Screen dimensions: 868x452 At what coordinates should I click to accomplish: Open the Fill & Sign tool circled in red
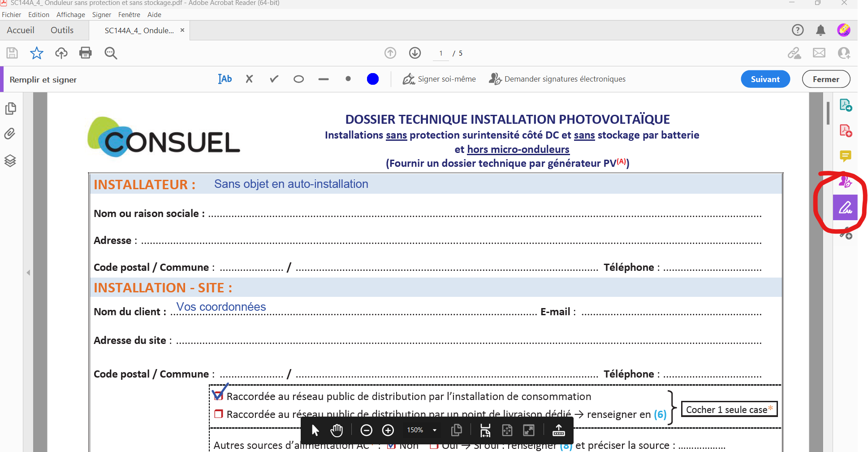tap(845, 208)
